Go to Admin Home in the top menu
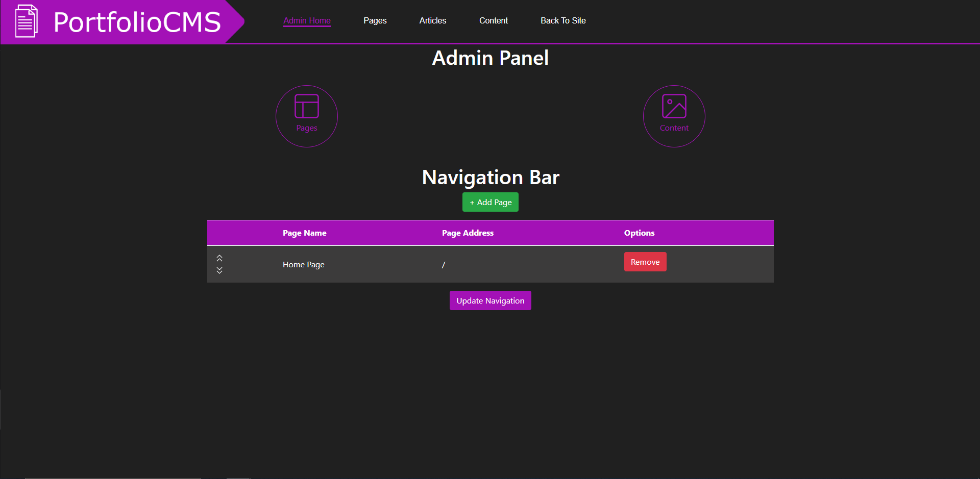The height and width of the screenshot is (479, 980). [307, 21]
